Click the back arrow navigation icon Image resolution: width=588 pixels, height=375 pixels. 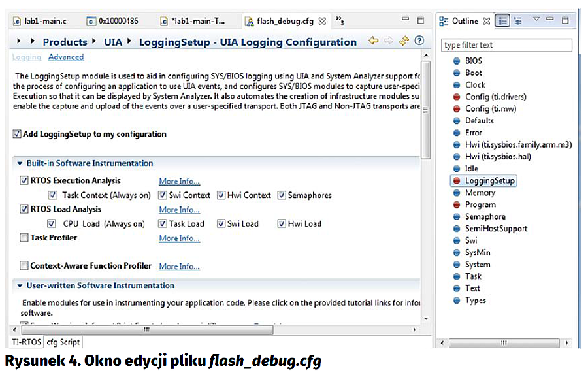pos(374,41)
